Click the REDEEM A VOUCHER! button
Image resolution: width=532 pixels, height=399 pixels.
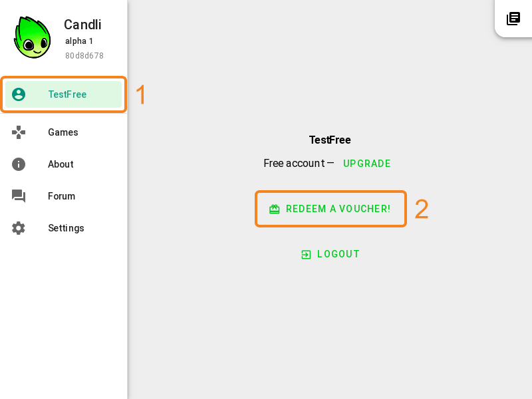click(331, 209)
